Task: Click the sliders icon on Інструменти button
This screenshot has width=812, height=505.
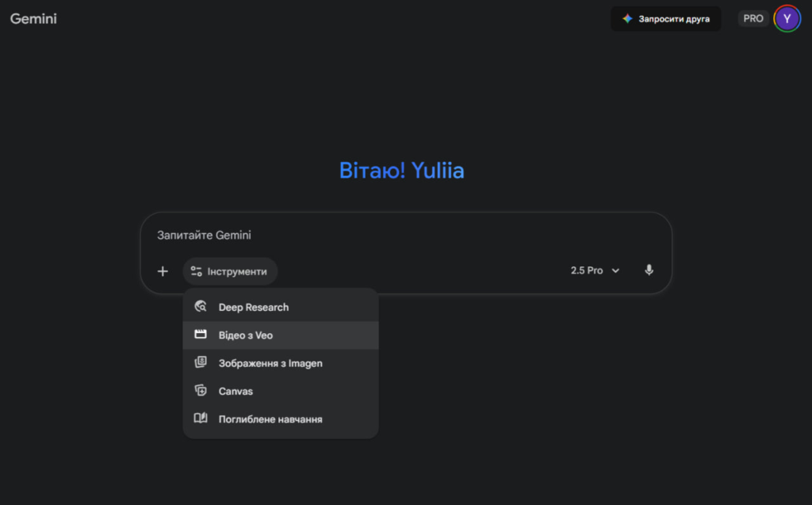Action: pos(197,271)
